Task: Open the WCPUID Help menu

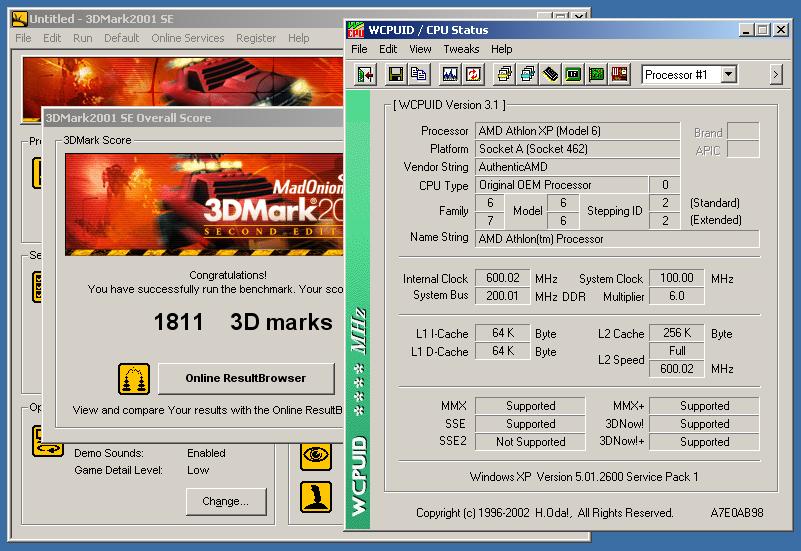Action: tap(502, 49)
